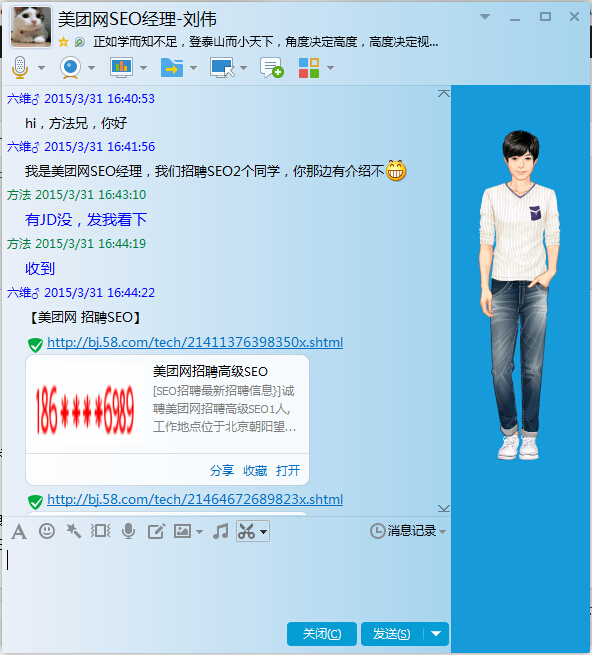Expand the apps grid dropdown arrow
This screenshot has height=655, width=592.
[330, 68]
